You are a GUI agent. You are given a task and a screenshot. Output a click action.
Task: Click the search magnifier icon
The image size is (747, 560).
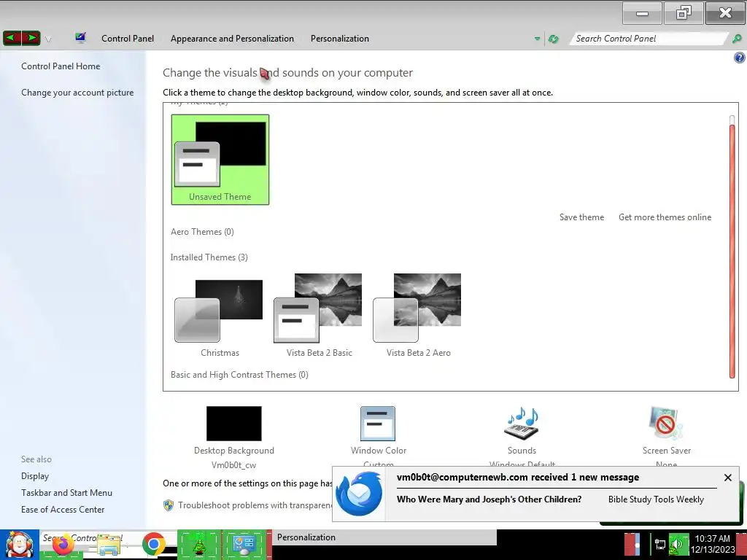tap(737, 39)
